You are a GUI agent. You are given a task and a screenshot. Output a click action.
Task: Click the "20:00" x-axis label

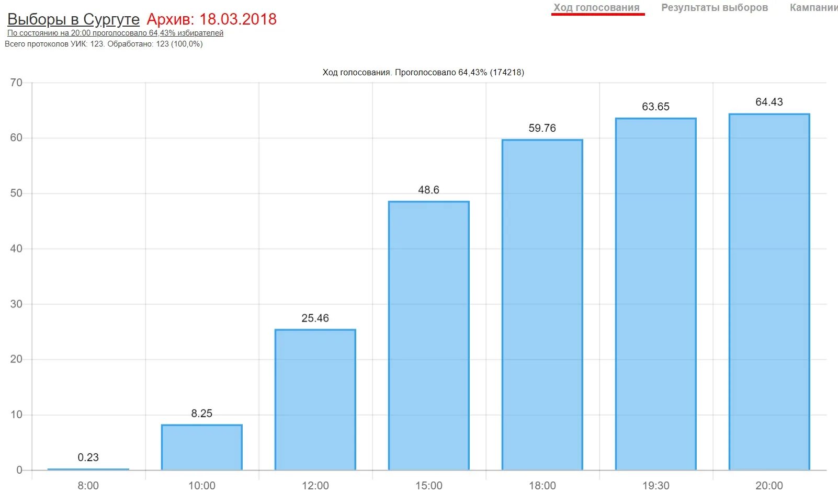point(769,485)
